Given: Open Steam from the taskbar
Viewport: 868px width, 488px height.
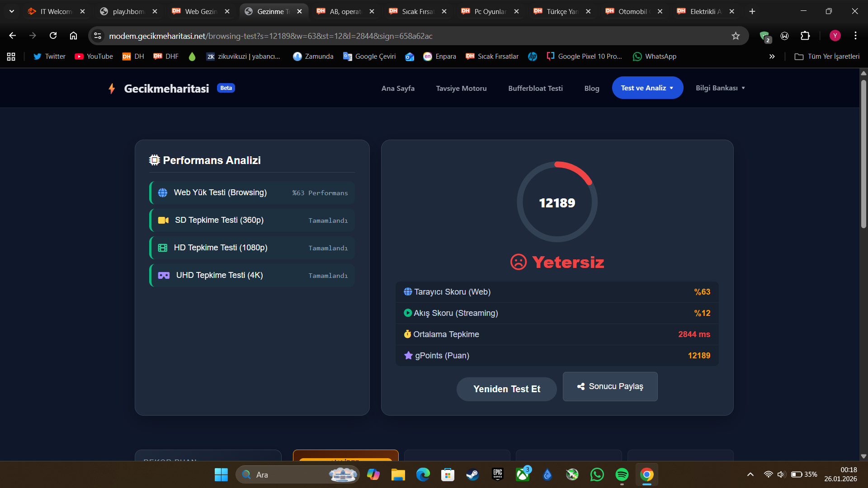Looking at the screenshot, I should click(x=472, y=474).
